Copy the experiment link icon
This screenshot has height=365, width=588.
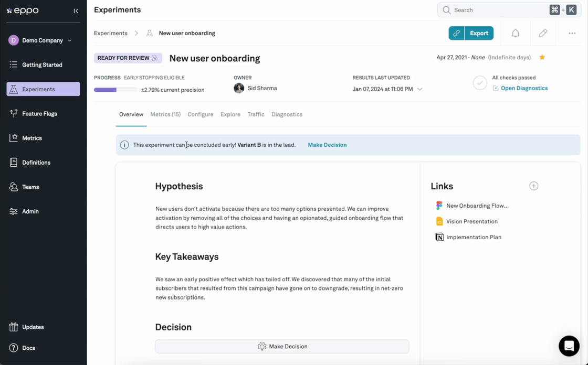point(456,33)
